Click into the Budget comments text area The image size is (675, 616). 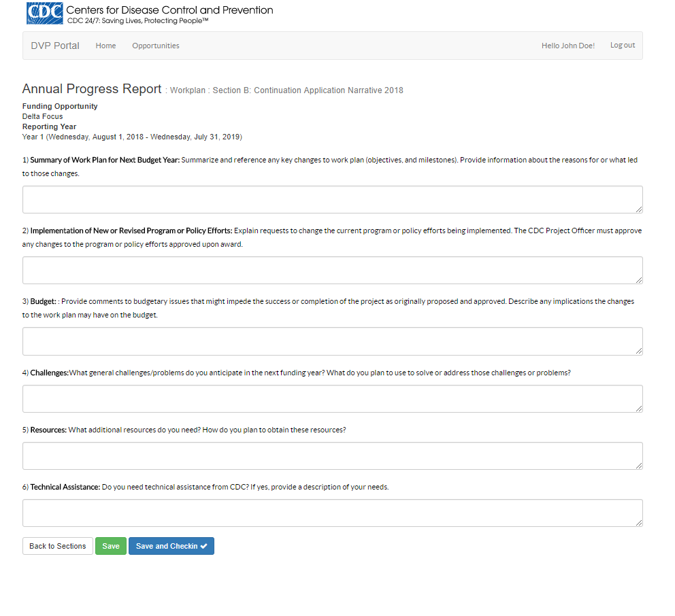332,341
